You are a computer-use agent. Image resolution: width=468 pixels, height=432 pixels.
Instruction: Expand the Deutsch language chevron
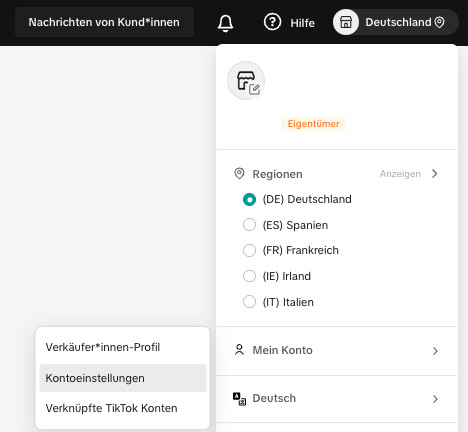[x=435, y=399]
